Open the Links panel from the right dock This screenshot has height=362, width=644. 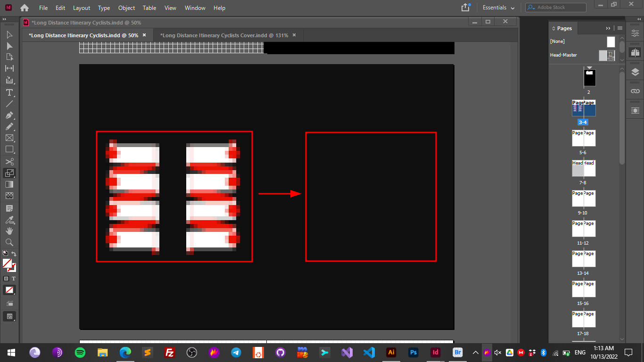click(636, 91)
